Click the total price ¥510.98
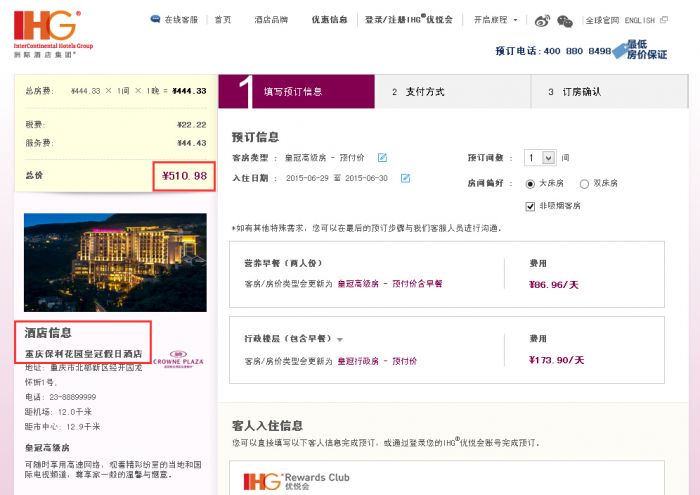The image size is (700, 495). (x=184, y=176)
